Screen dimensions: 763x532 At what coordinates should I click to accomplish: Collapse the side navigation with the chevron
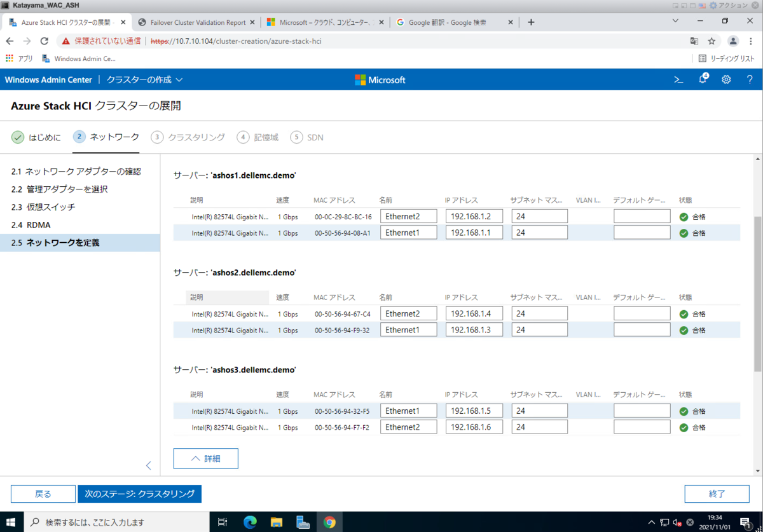(148, 465)
